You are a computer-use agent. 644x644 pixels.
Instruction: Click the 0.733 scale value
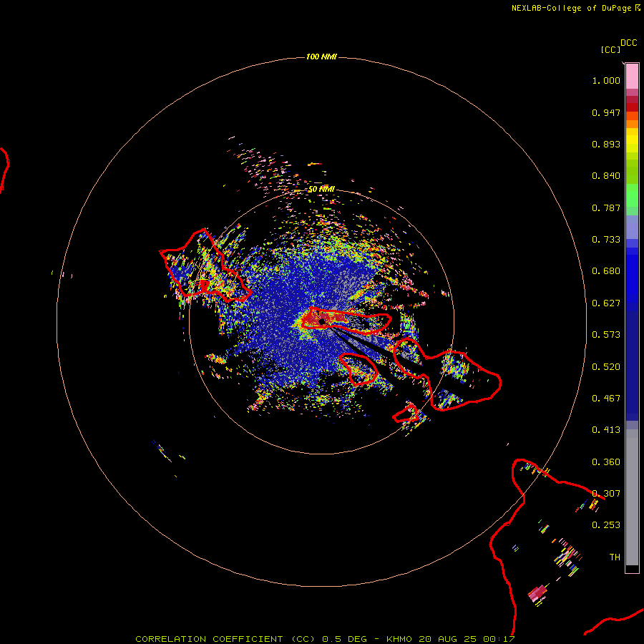coord(606,240)
